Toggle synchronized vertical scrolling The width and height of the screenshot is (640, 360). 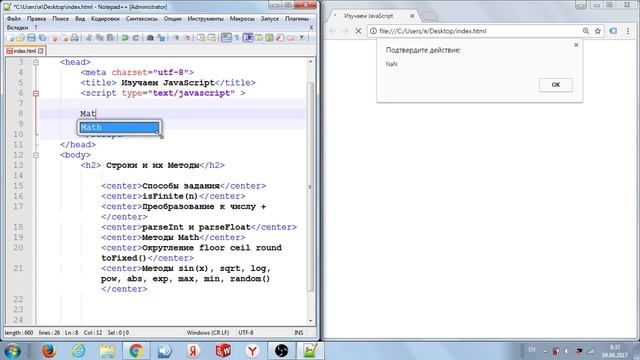pos(201,38)
